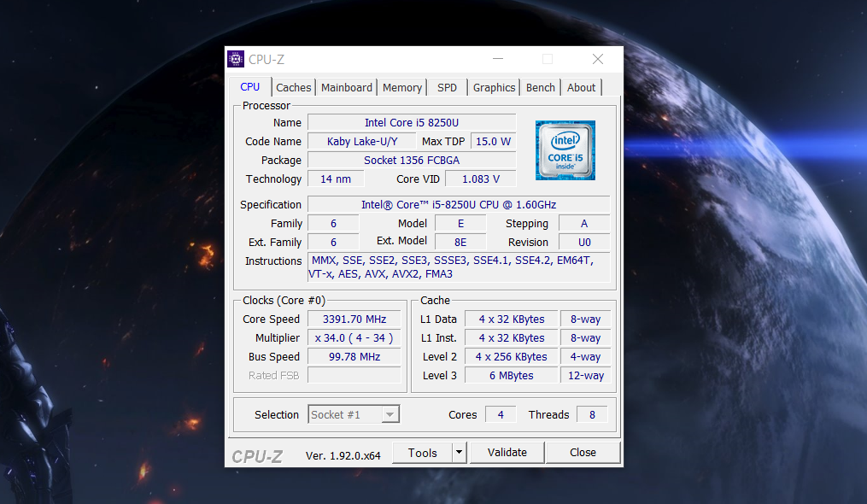Image resolution: width=867 pixels, height=504 pixels.
Task: Open the Memory tab
Action: tap(402, 87)
